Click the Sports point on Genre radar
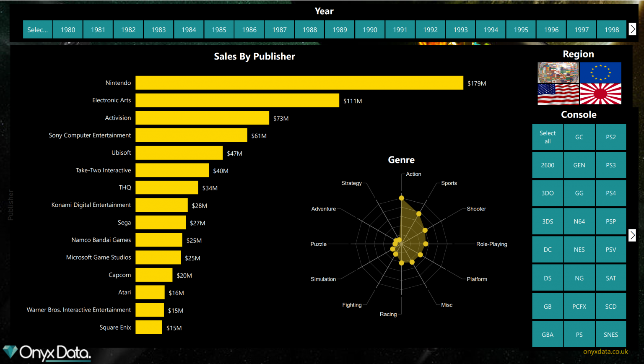Image resolution: width=644 pixels, height=364 pixels. (x=418, y=214)
